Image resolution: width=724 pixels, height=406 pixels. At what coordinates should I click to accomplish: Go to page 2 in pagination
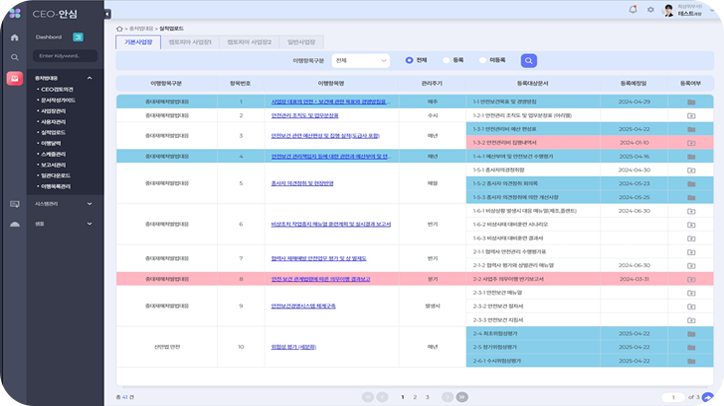pyautogui.click(x=414, y=397)
